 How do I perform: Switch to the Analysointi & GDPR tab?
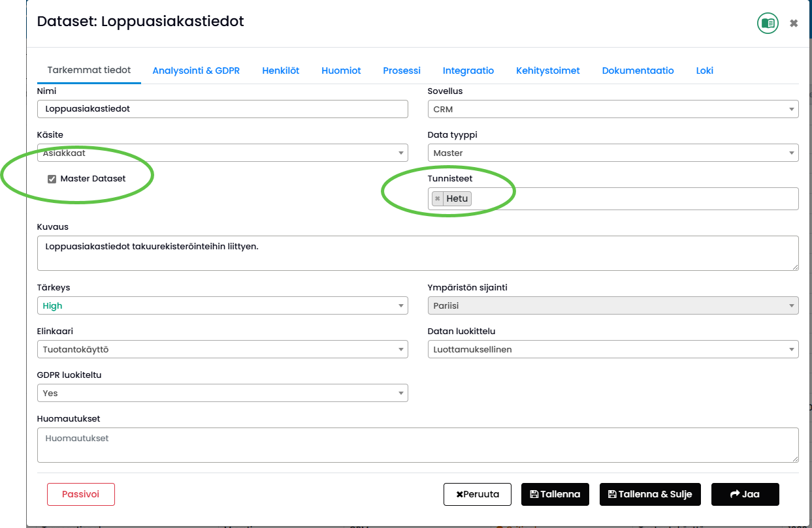pos(196,70)
